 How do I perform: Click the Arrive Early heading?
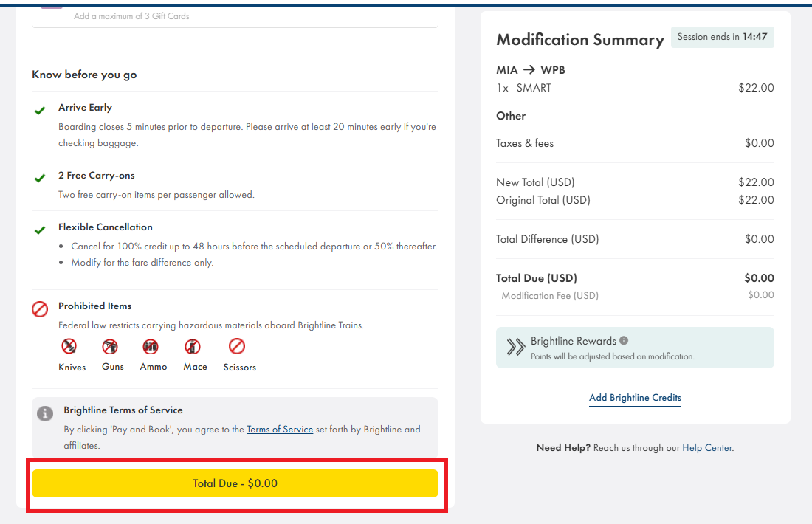click(x=85, y=108)
